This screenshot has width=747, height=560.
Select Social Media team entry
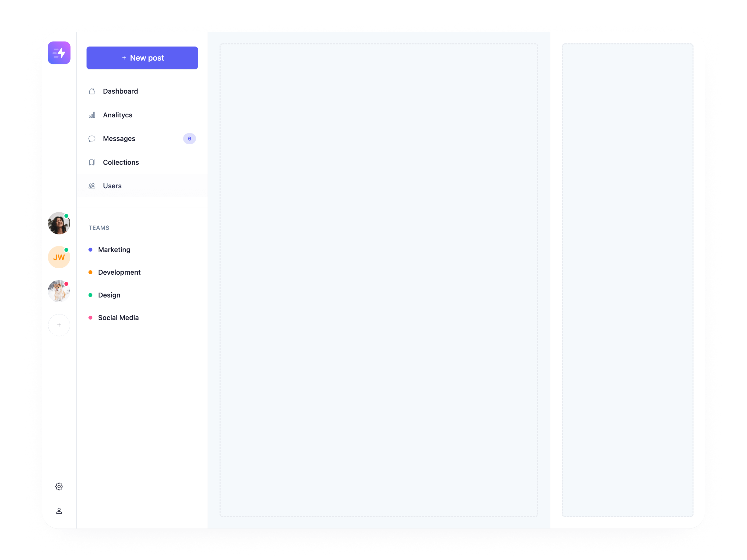coord(118,318)
